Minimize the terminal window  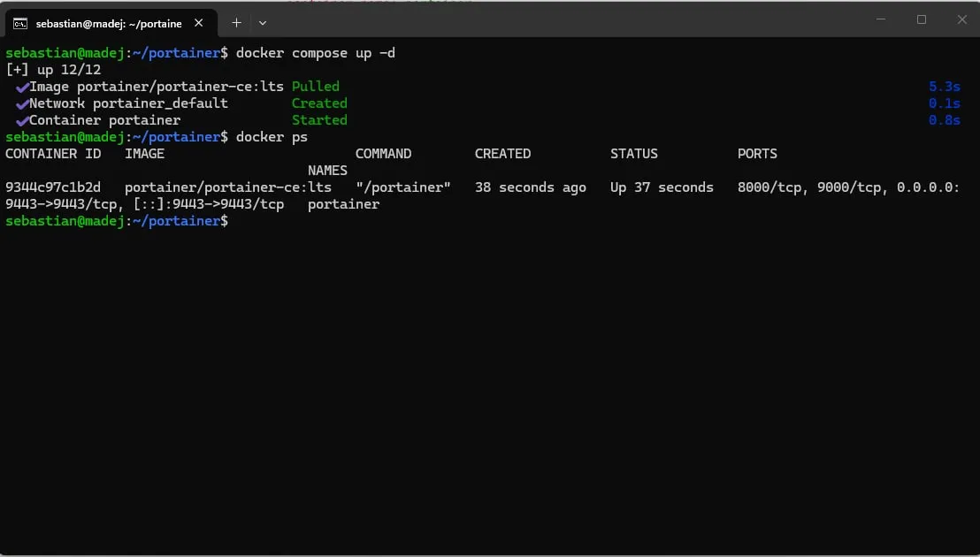881,19
